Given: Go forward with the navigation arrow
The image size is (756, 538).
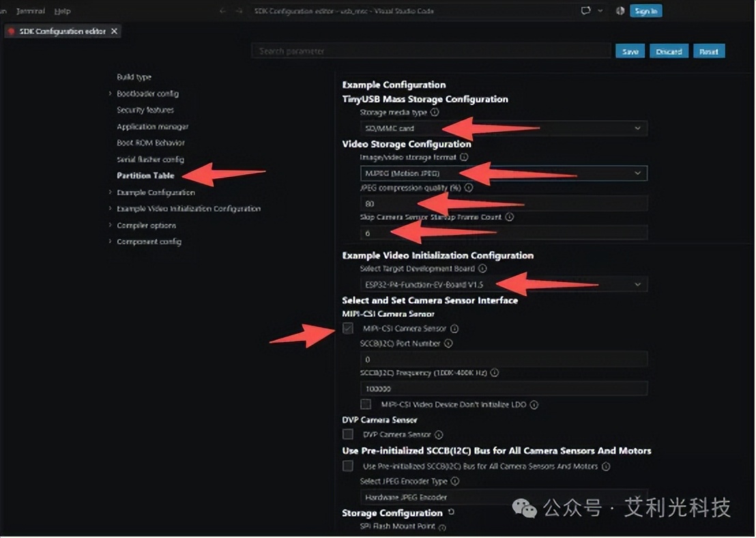Looking at the screenshot, I should (239, 11).
